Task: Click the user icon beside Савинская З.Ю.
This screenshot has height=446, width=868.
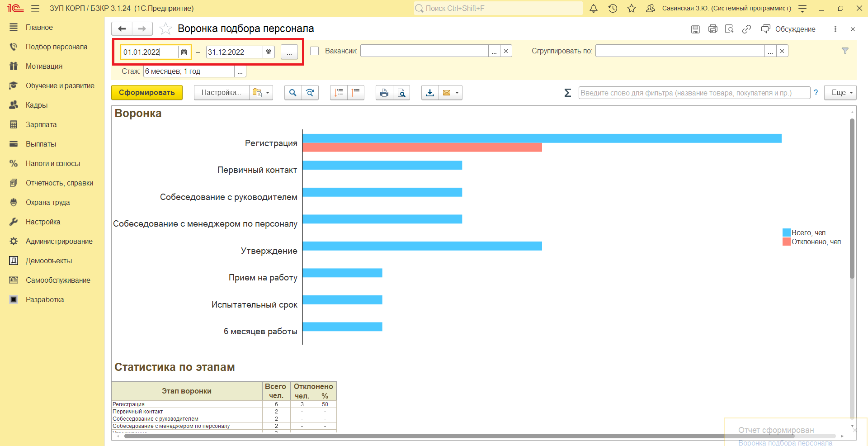Action: [651, 9]
